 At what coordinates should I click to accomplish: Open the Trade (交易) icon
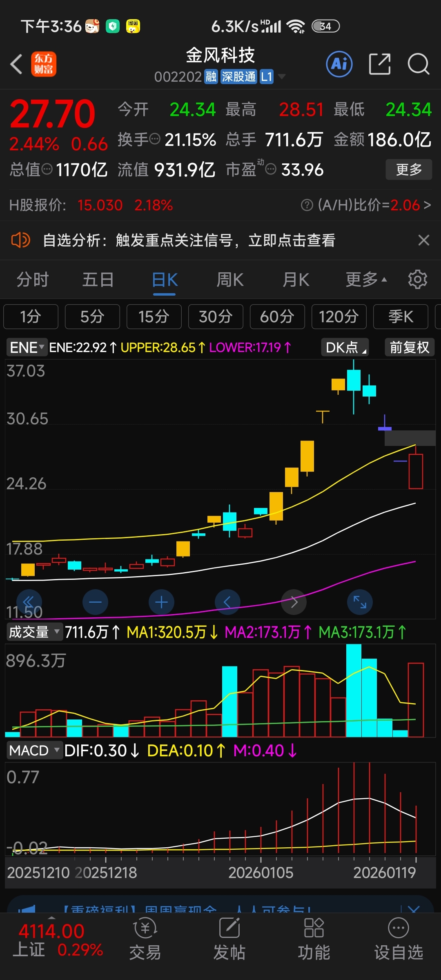tap(145, 927)
